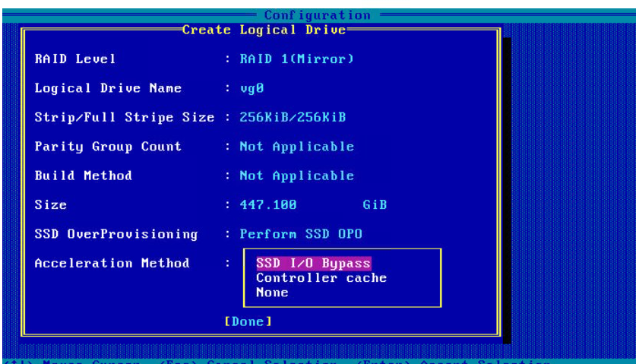Click the Build Method label

83,176
